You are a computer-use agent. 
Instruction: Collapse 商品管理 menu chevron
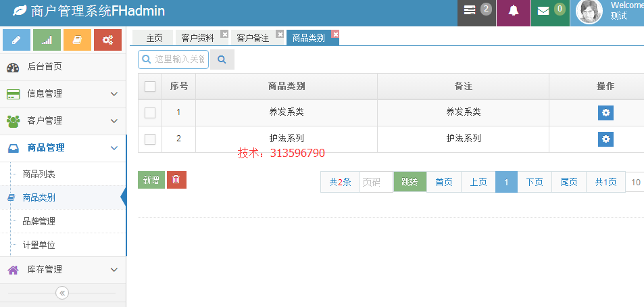tap(114, 148)
